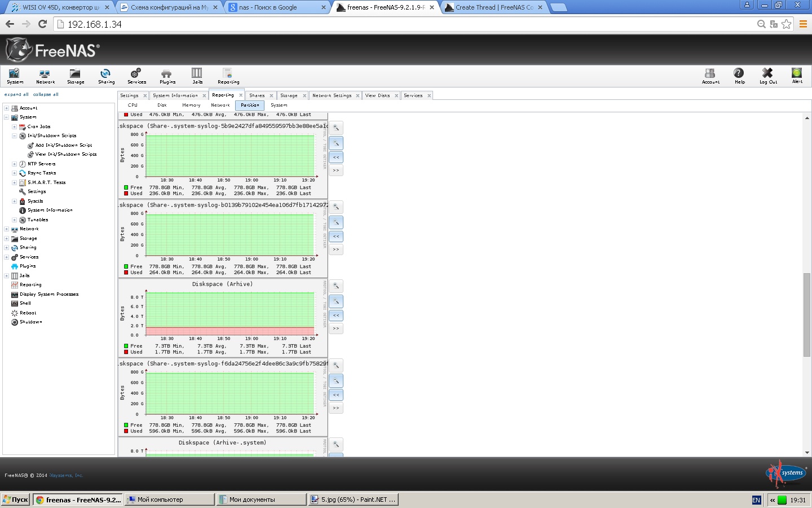Open Paint.NET taskbar item 5.jpg

pos(354,500)
